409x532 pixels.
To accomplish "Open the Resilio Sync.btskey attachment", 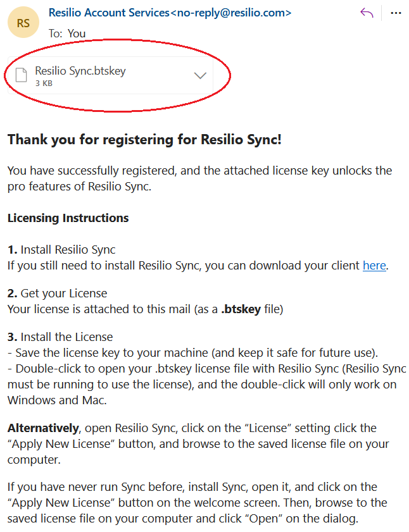I will [110, 75].
